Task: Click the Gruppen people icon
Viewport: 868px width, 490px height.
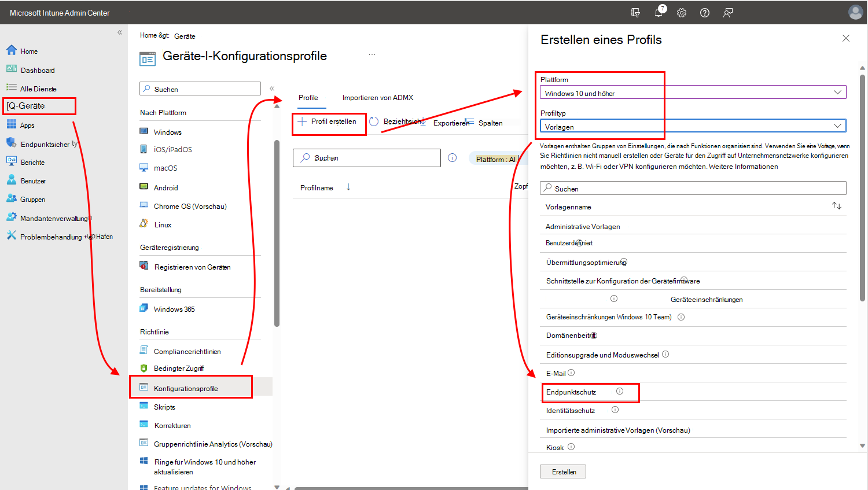Action: [12, 198]
